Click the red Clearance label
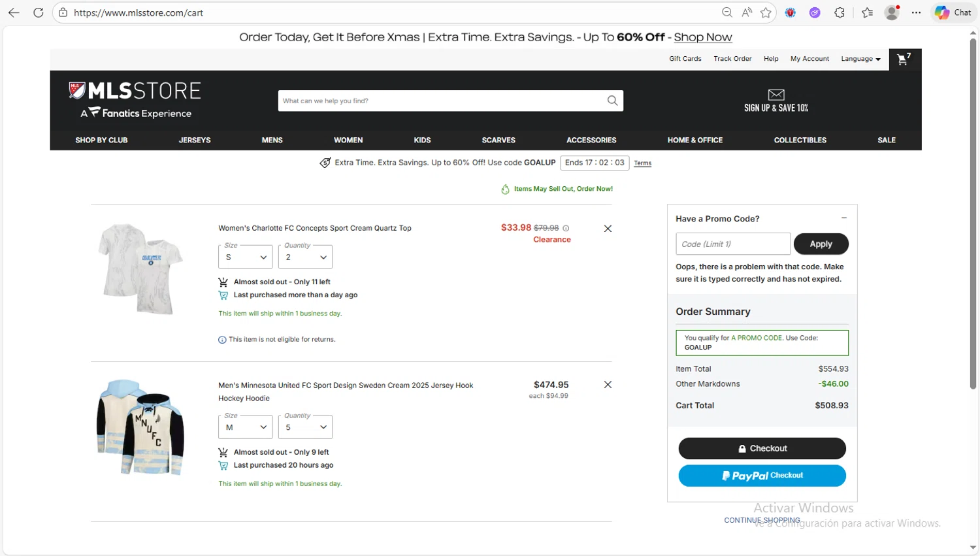 tap(552, 240)
